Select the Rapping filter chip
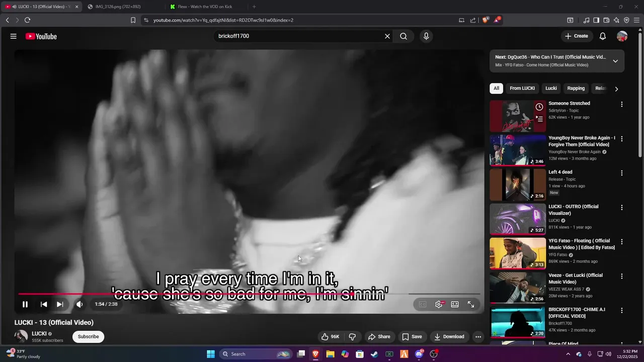The height and width of the screenshot is (362, 644). [x=576, y=88]
